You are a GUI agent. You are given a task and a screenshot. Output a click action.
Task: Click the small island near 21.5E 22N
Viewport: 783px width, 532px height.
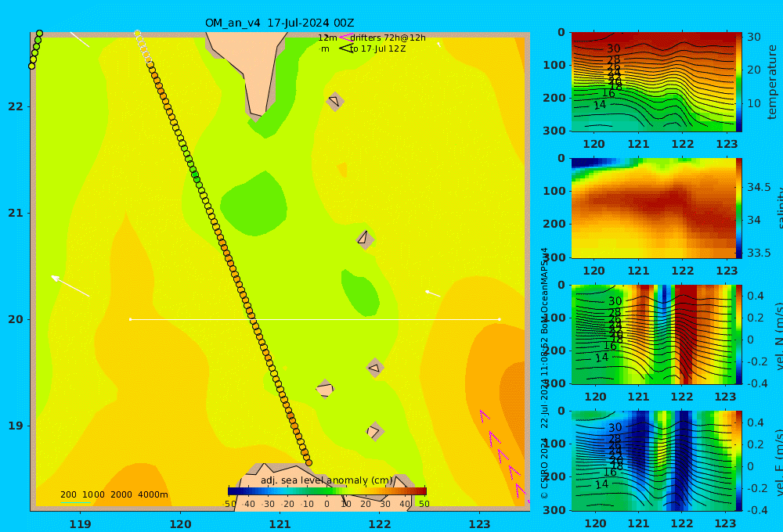pyautogui.click(x=334, y=101)
